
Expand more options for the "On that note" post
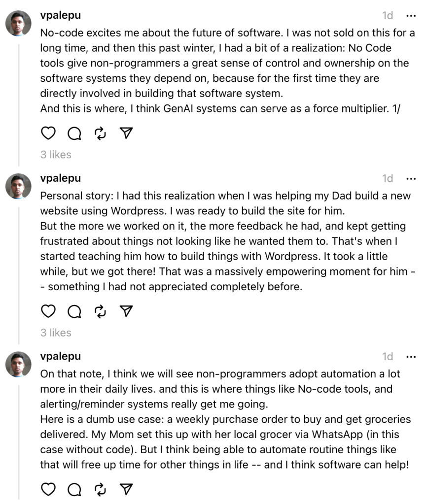[x=411, y=357]
